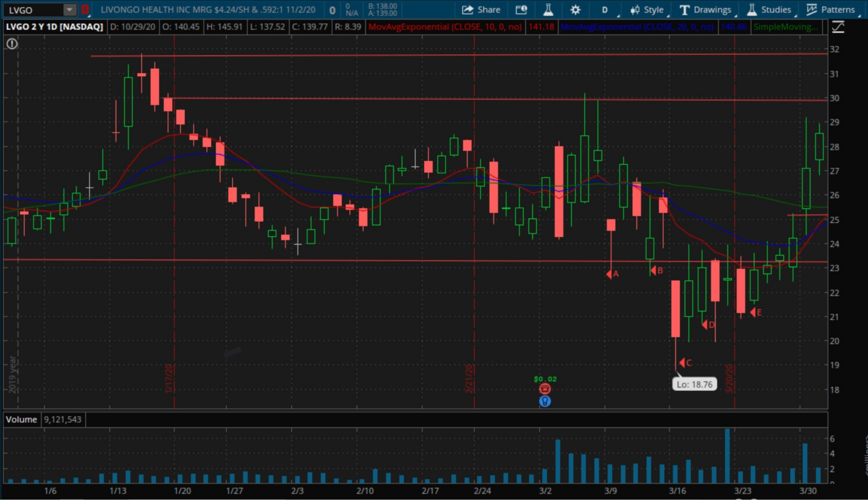Click the L: 137.52 low value

(268, 27)
